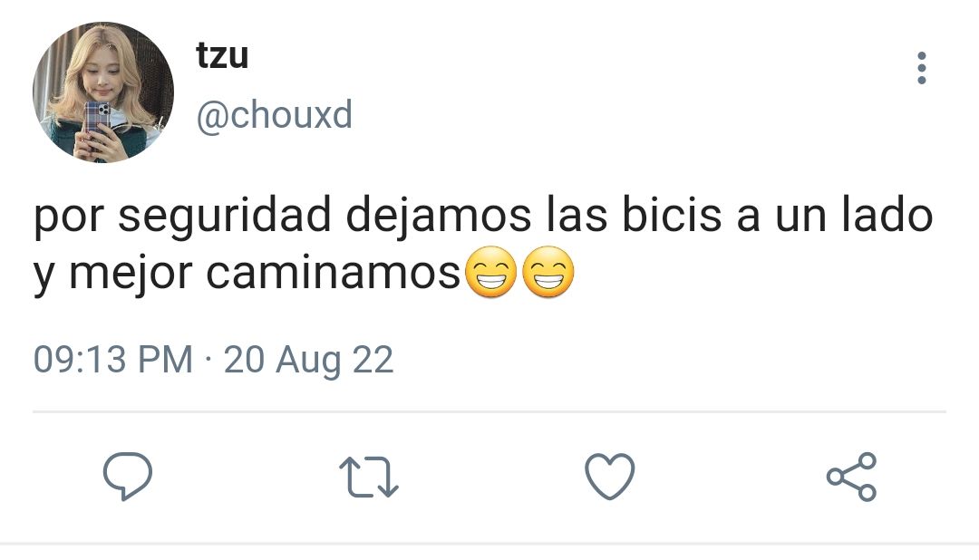Like the tweet with the heart icon
Viewport: 979px width, 560px height.
coord(609,477)
